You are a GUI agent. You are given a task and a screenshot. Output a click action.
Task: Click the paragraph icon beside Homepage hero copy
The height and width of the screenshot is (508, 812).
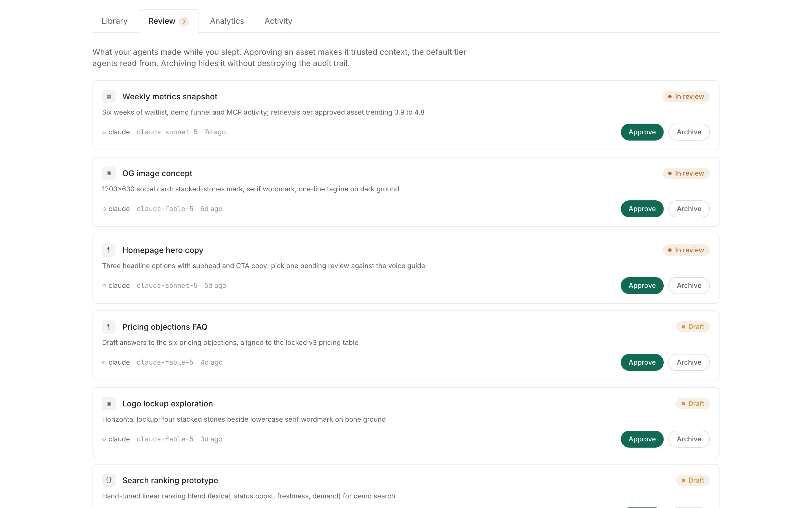pyautogui.click(x=109, y=250)
